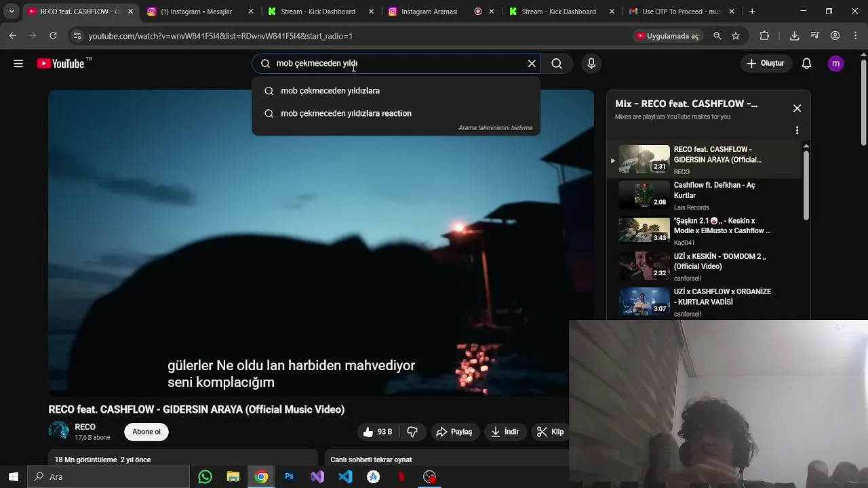
Task: Open the Chrome profile icon
Action: pyautogui.click(x=835, y=36)
